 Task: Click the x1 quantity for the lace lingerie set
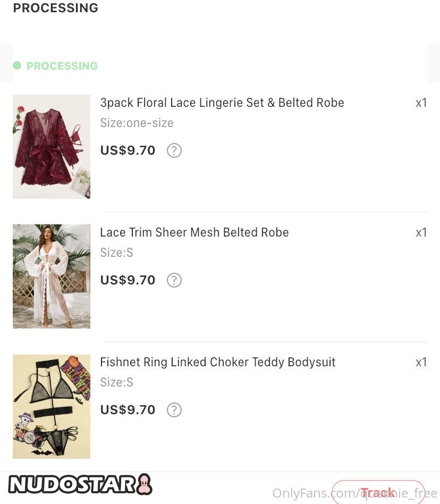coord(421,103)
